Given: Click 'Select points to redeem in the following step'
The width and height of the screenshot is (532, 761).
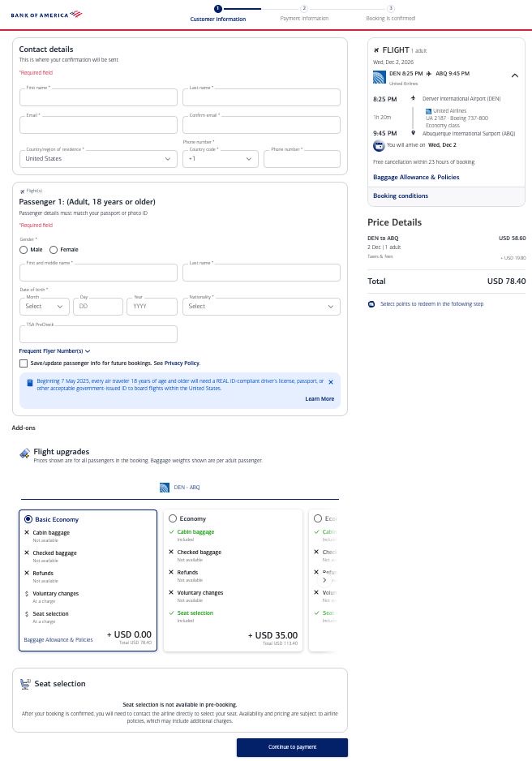Looking at the screenshot, I should tap(431, 304).
